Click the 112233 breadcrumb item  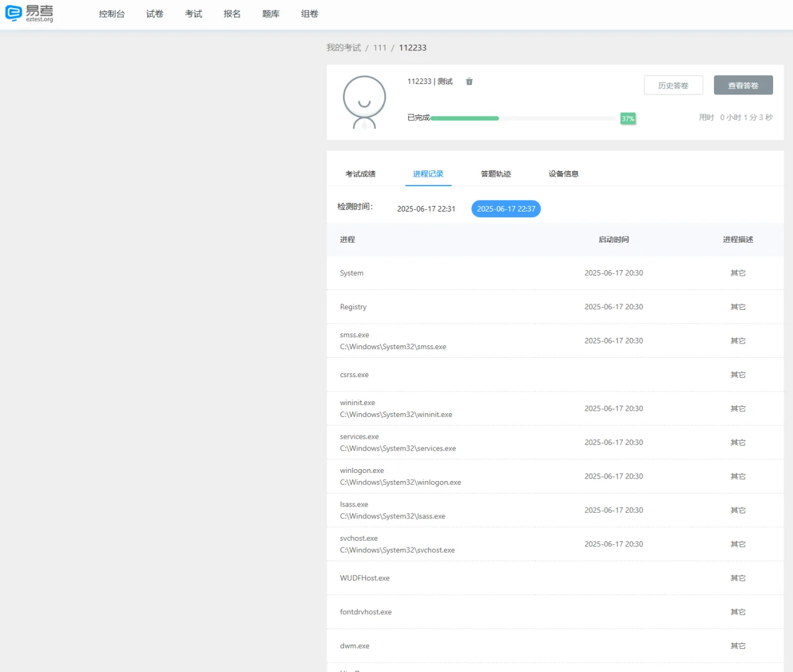(413, 48)
